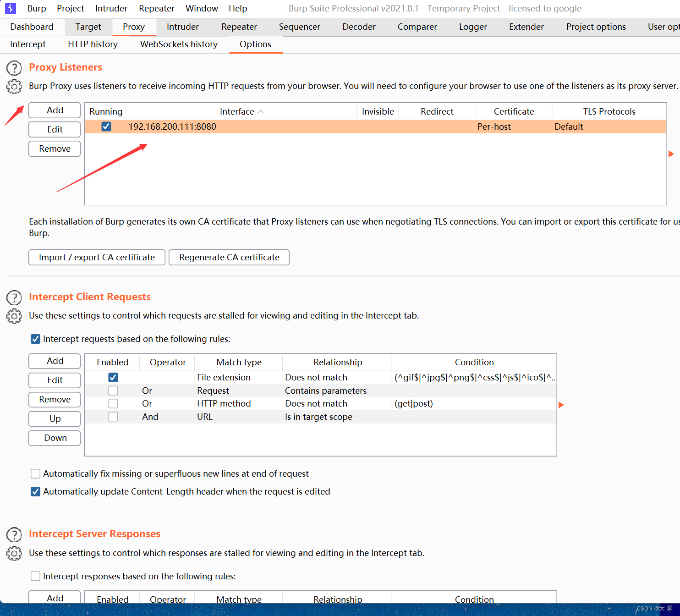
Task: Click orange arrow beside proxy listeners table
Action: point(671,154)
